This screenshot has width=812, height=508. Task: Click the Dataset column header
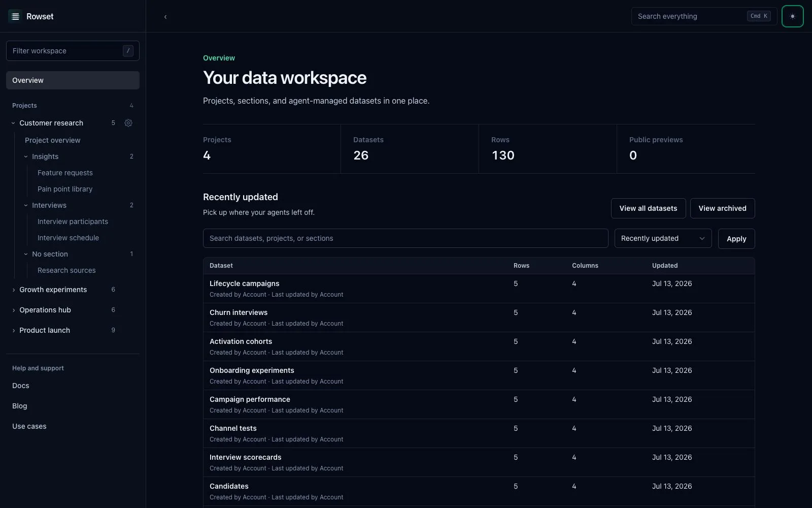point(221,266)
